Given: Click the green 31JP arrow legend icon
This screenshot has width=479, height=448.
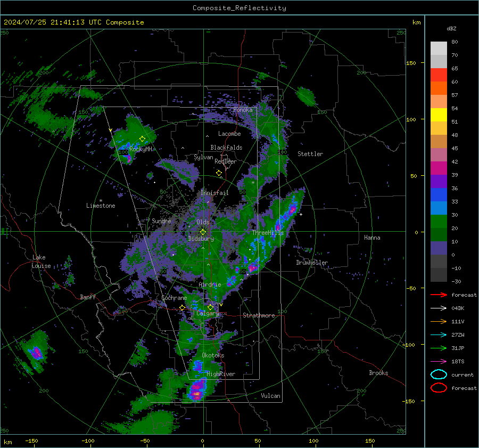Looking at the screenshot, I should pos(439,348).
